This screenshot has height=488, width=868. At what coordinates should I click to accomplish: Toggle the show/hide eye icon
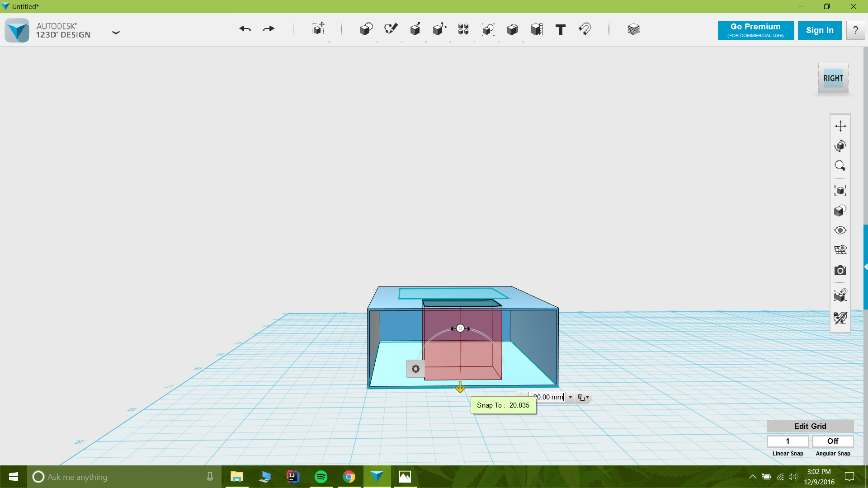click(840, 230)
